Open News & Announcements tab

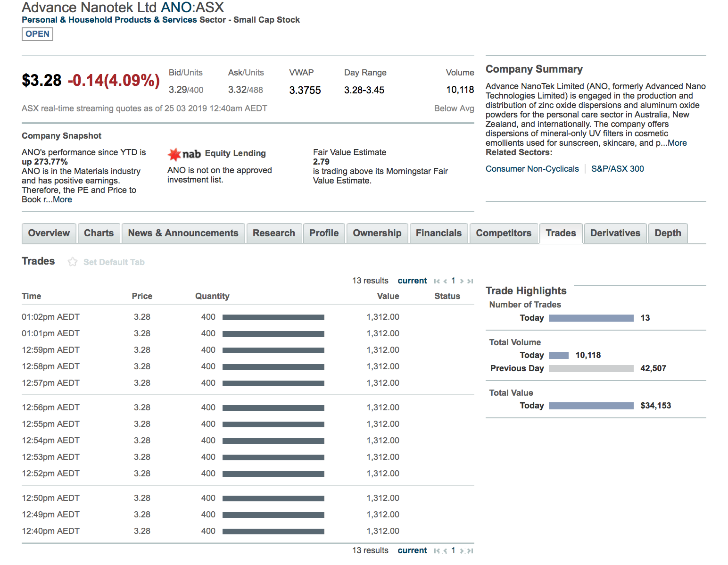pos(183,233)
